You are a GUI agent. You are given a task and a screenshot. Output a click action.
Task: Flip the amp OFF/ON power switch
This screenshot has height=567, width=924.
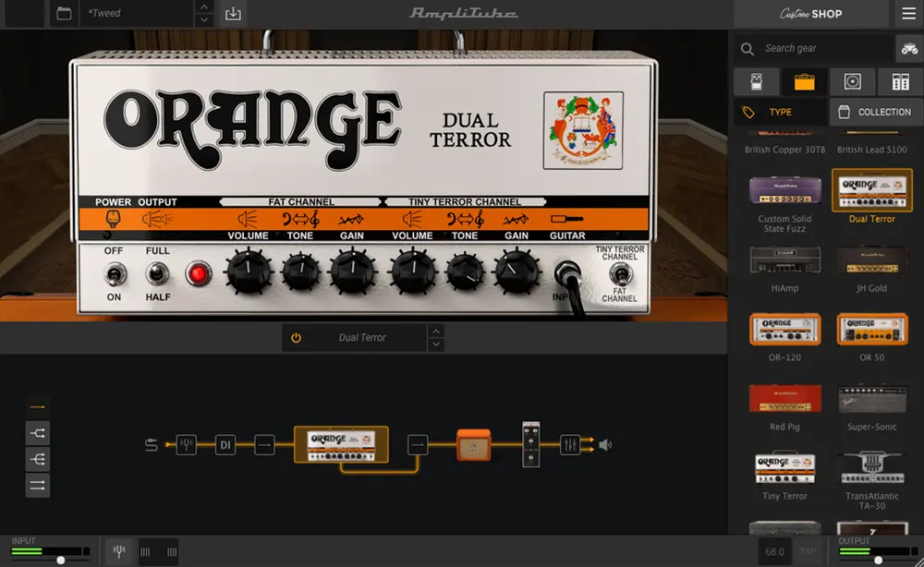coord(114,273)
